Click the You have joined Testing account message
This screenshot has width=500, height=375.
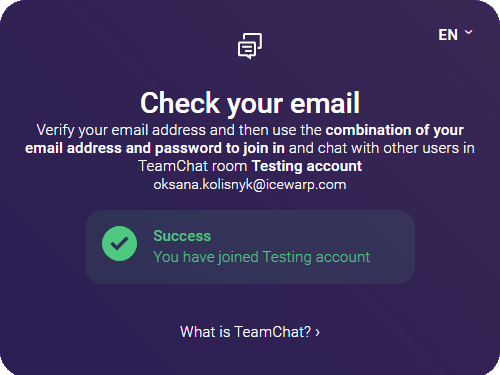261,257
